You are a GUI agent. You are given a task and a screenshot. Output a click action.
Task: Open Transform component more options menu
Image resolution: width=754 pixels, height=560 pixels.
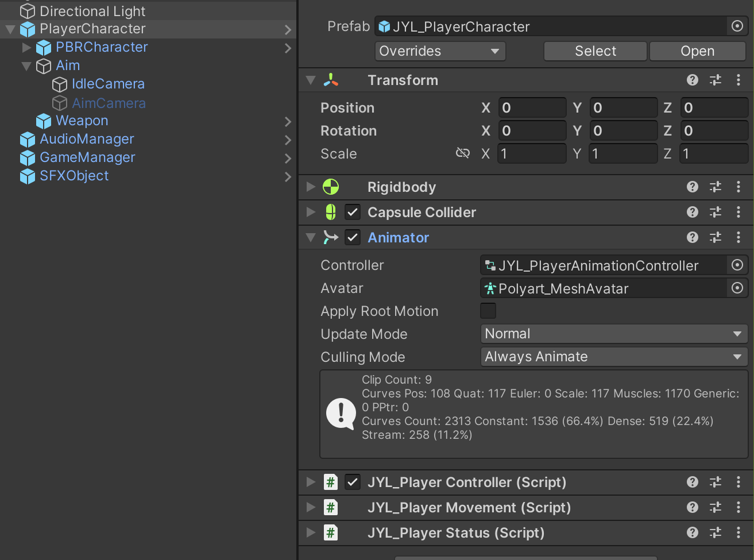click(738, 80)
